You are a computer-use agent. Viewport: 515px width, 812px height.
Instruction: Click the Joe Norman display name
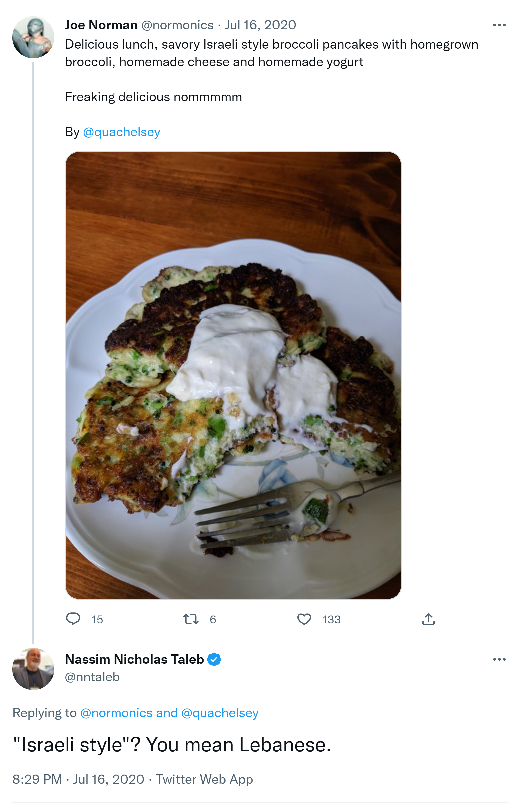tap(101, 25)
